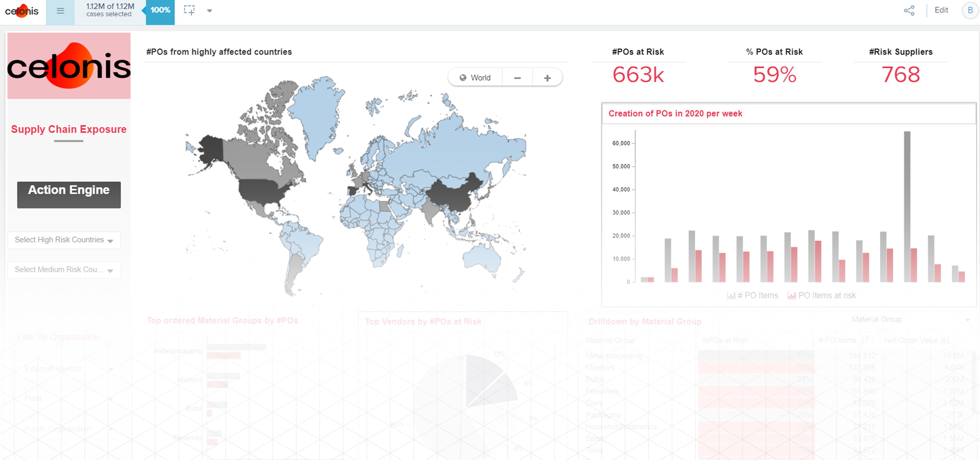Toggle PO Items at risk legend
This screenshot has width=980, height=460.
pos(821,295)
